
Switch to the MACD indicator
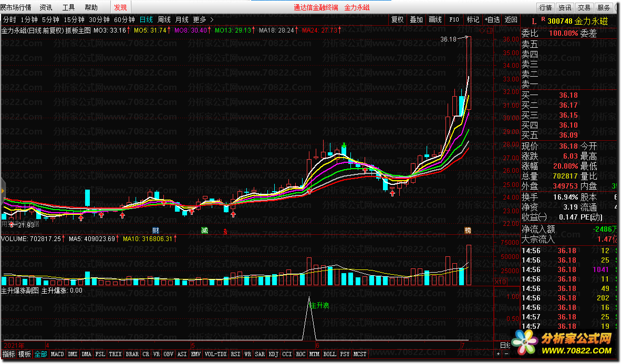tap(57, 354)
